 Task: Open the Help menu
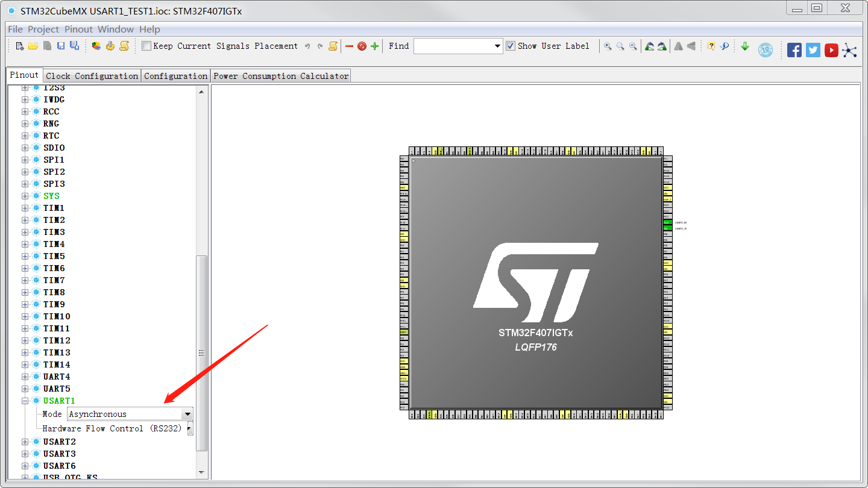pos(149,29)
